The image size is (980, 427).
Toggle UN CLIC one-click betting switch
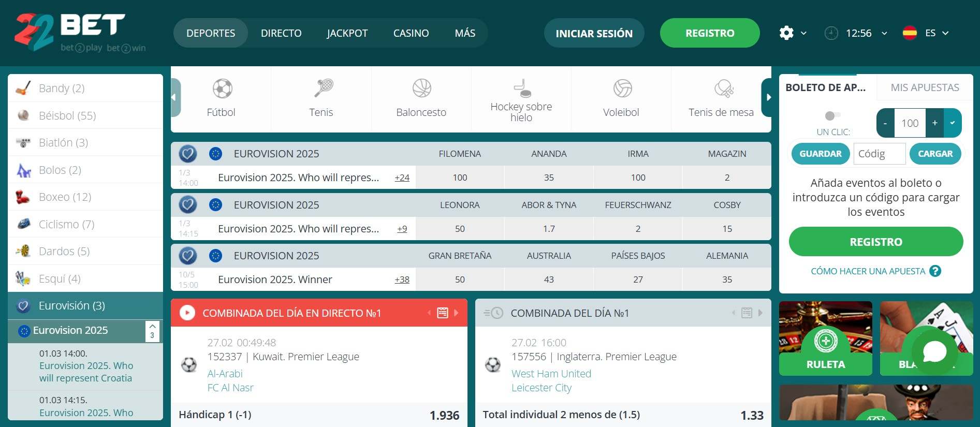(832, 115)
